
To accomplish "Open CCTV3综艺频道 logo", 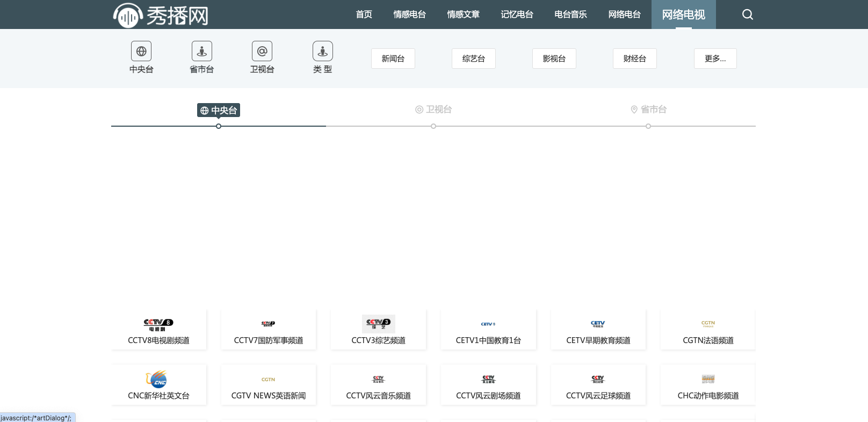I will click(379, 324).
